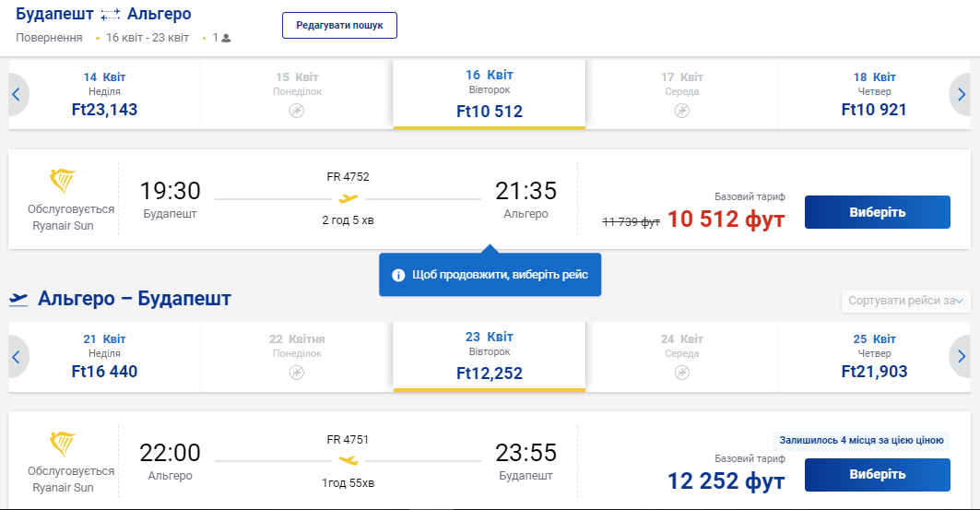The image size is (980, 510).
Task: Click the plane icon for flight FR 4751
Action: (x=348, y=459)
